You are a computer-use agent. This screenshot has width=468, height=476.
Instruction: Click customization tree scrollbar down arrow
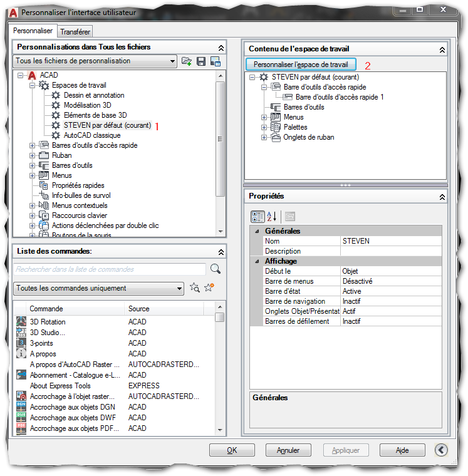(x=221, y=232)
